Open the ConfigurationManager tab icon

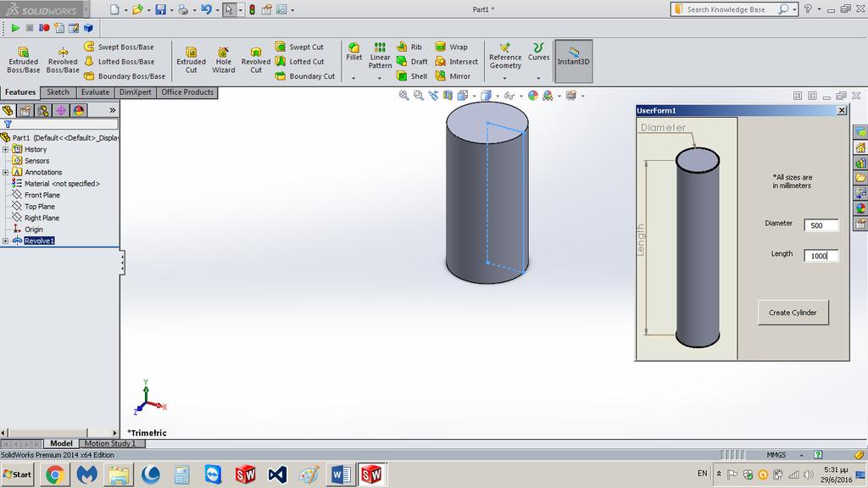point(43,111)
